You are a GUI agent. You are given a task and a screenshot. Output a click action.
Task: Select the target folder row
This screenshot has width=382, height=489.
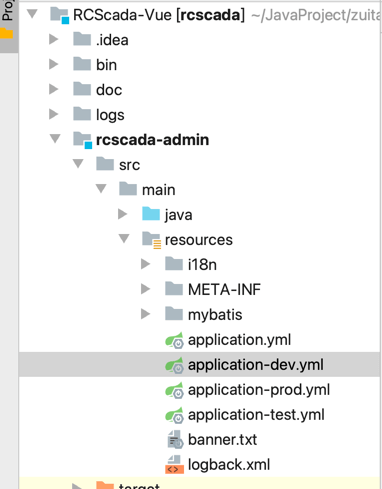[x=199, y=483]
